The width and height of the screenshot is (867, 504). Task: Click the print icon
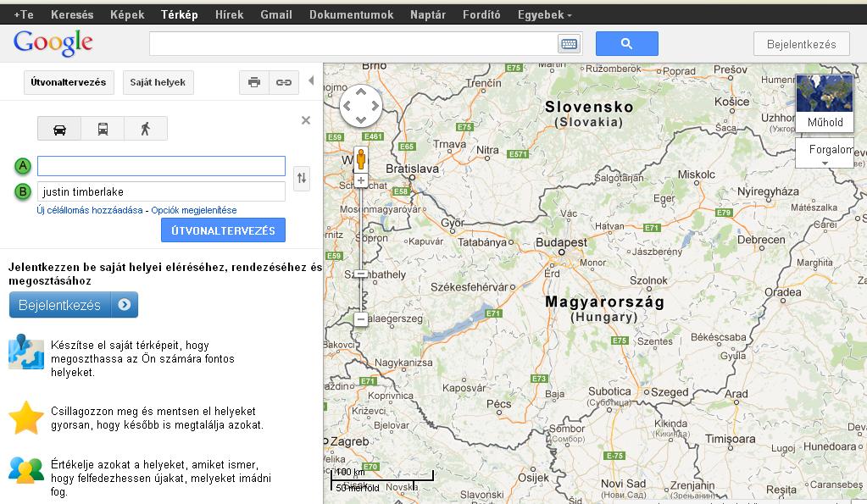[x=254, y=82]
